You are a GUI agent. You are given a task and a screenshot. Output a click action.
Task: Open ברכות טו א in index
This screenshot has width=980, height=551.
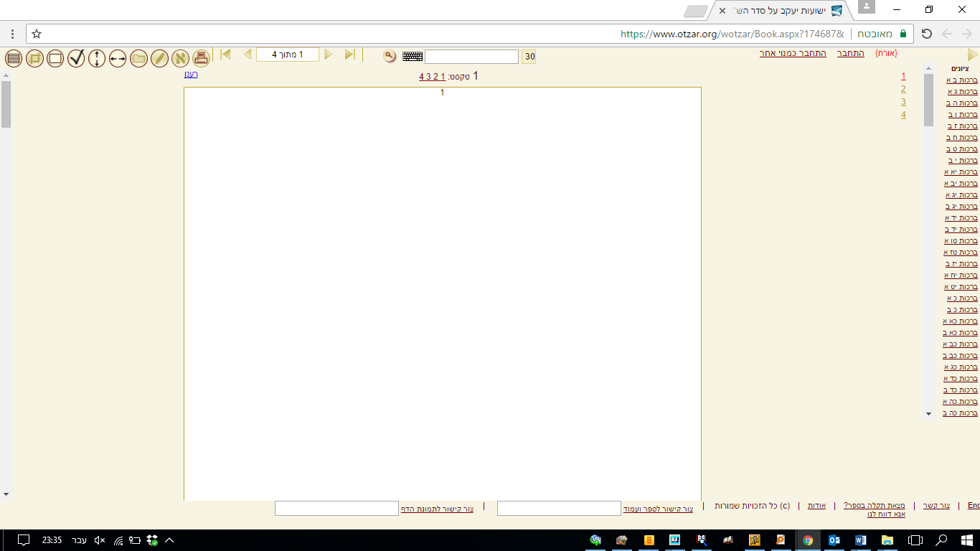[x=961, y=241]
